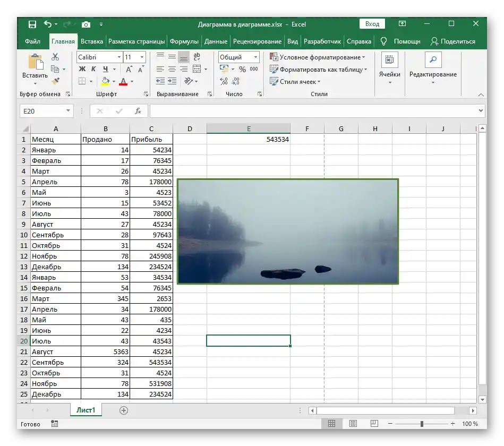Increase font size with the large A icon
Screen dimensions: 504x446
(x=129, y=69)
